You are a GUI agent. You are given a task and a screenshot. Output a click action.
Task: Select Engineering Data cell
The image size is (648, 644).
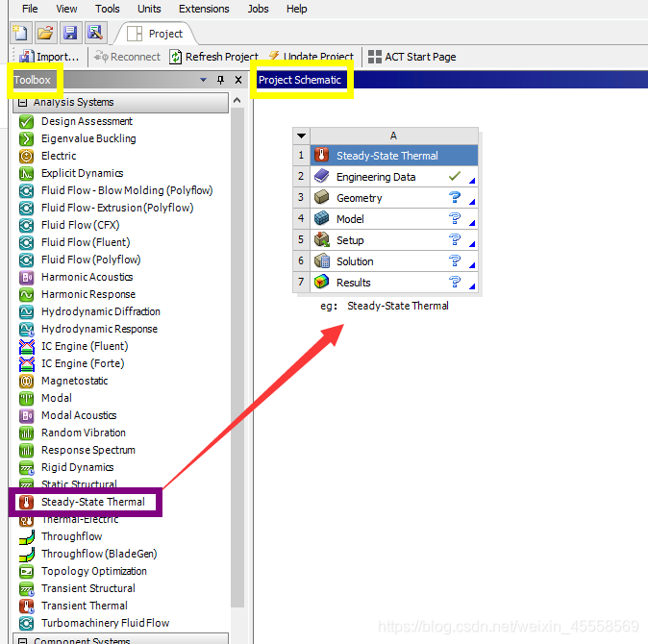394,177
